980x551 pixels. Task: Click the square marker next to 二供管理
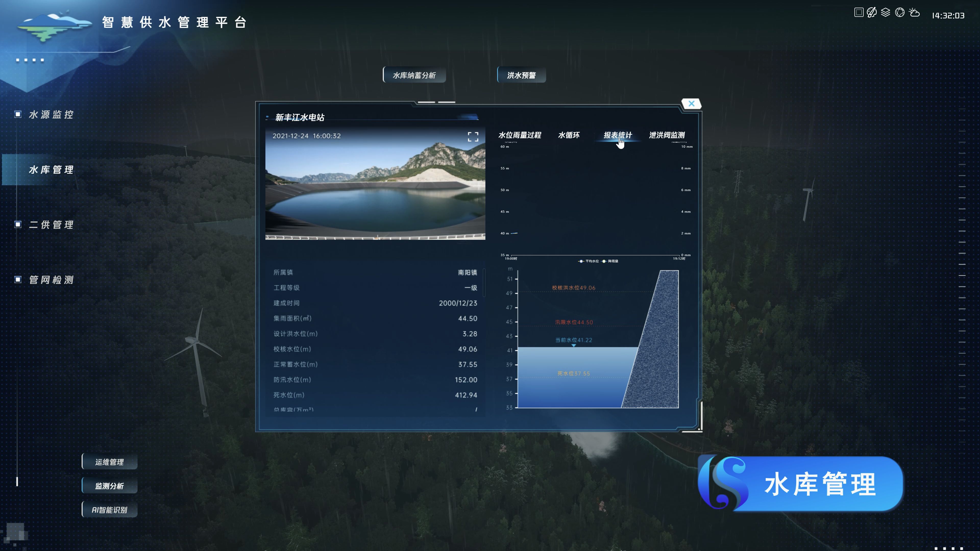pyautogui.click(x=18, y=224)
